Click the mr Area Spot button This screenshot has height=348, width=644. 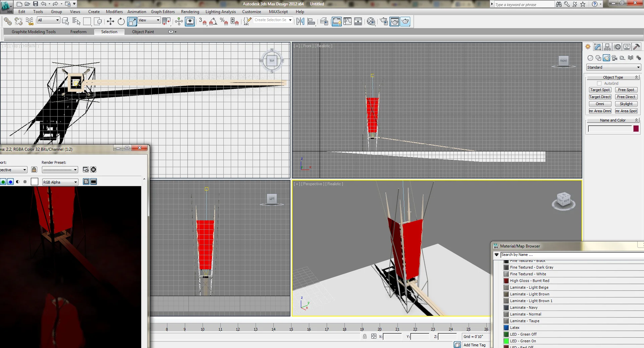[626, 111]
